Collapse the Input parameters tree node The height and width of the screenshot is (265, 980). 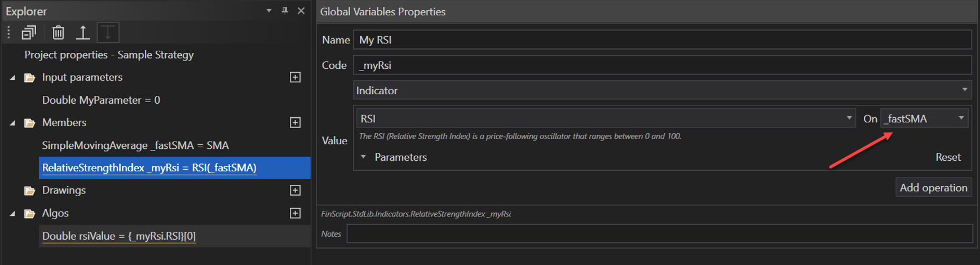pos(12,78)
